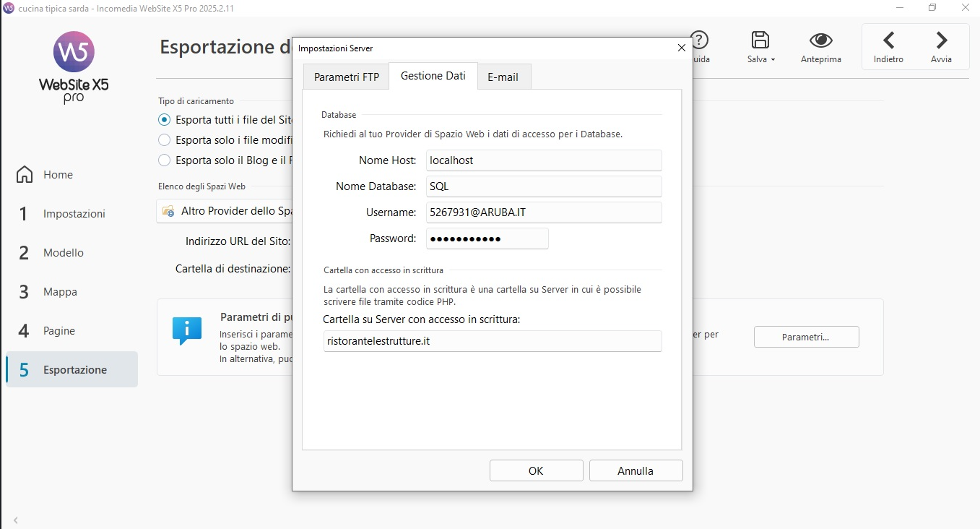The image size is (980, 529).
Task: Click the Salva floppy disk icon
Action: 760,40
